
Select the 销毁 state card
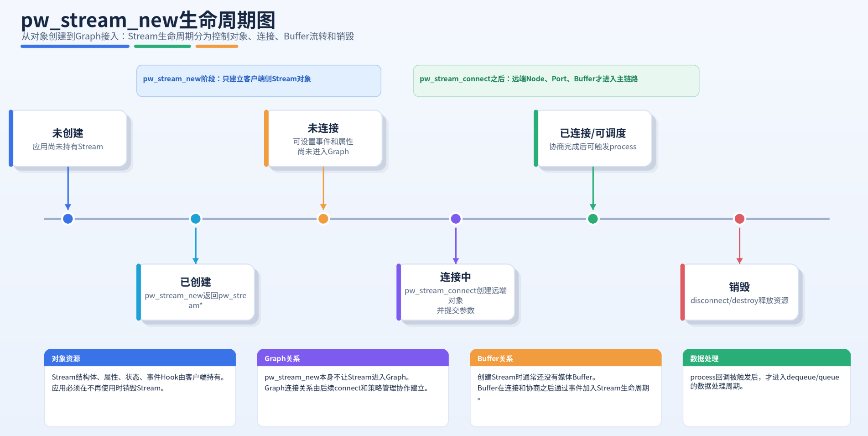(x=739, y=292)
